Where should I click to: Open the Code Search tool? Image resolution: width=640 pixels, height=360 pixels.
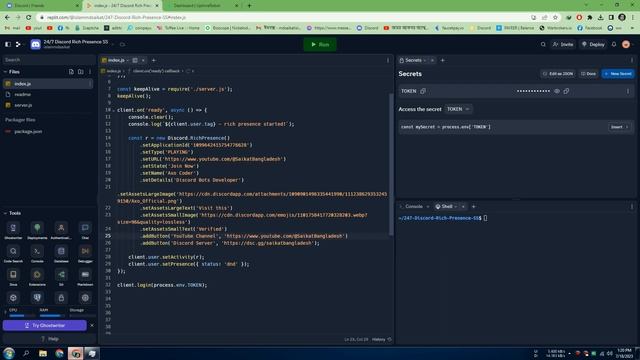[13, 253]
